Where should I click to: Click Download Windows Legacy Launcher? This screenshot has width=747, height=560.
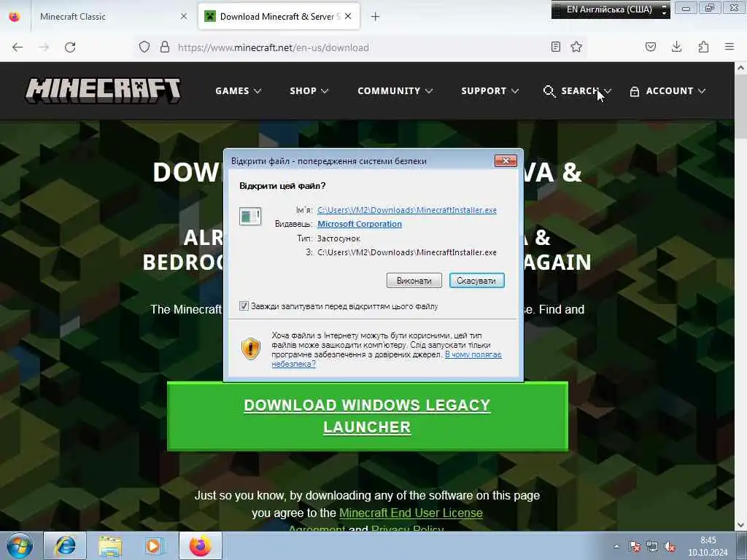pyautogui.click(x=368, y=416)
